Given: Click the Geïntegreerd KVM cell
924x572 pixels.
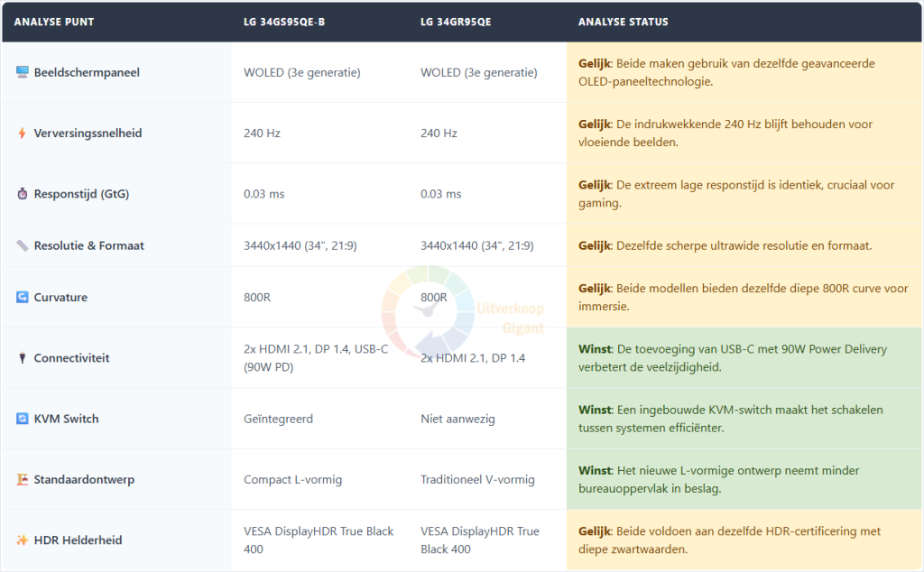Looking at the screenshot, I should (x=278, y=419).
